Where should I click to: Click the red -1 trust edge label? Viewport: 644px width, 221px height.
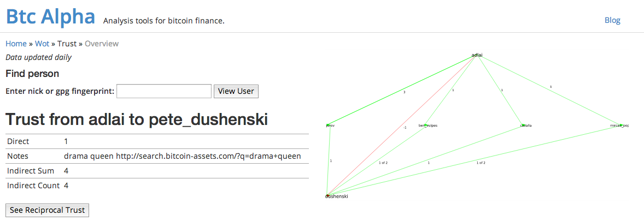coord(405,128)
